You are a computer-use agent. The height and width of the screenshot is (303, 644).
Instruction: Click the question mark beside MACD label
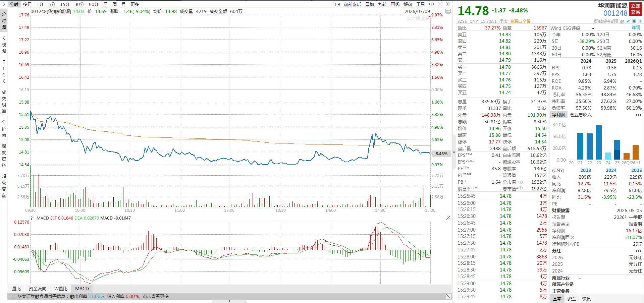[x=32, y=218]
